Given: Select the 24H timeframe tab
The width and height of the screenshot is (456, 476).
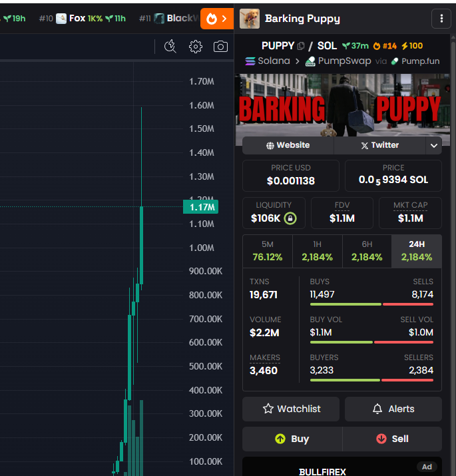Looking at the screenshot, I should point(417,251).
